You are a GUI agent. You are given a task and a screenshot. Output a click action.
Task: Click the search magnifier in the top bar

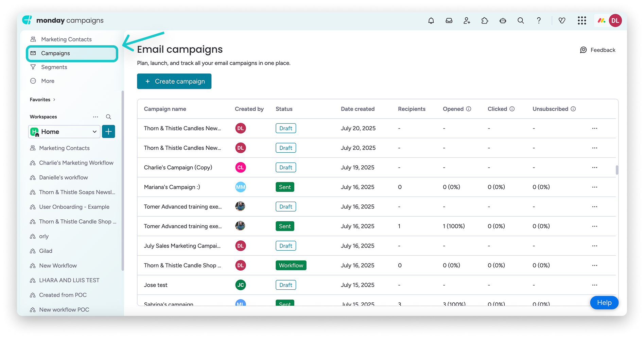[x=521, y=21]
